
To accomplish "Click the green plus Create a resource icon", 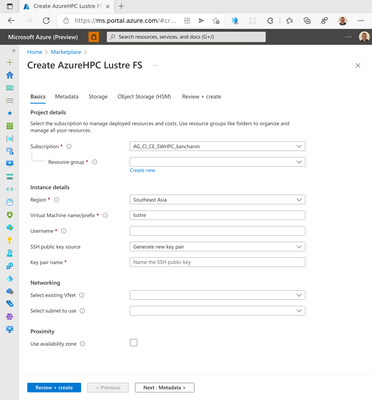I will (x=10, y=62).
